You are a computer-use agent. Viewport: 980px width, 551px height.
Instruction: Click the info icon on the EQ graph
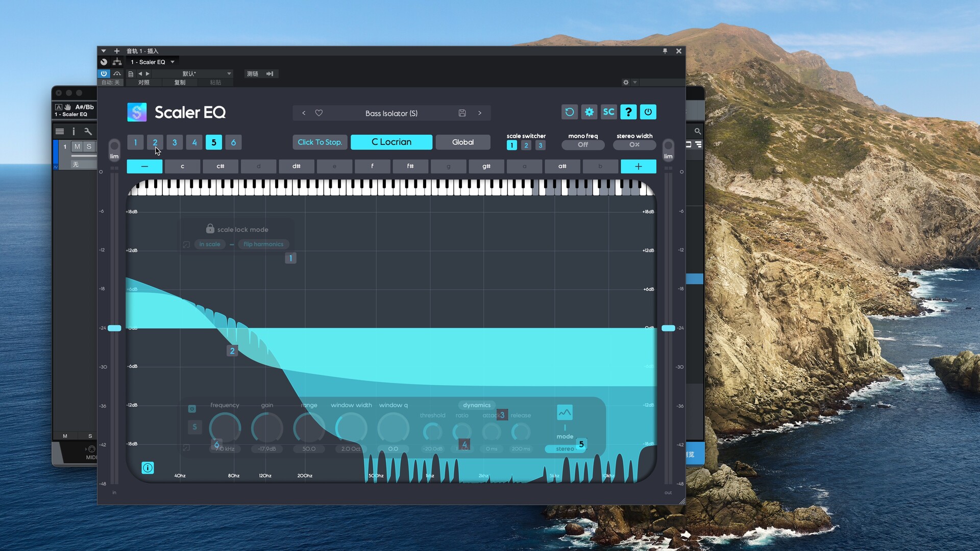[148, 467]
